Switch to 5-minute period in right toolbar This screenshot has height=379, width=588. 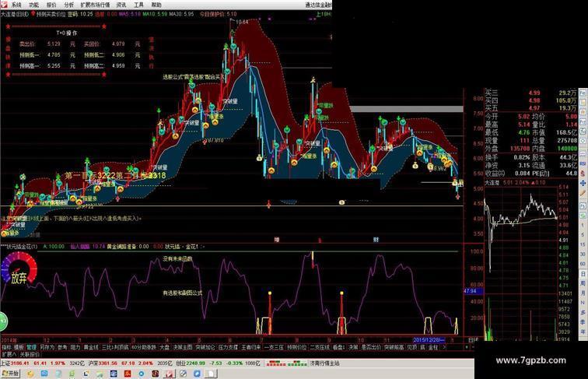(583, 234)
